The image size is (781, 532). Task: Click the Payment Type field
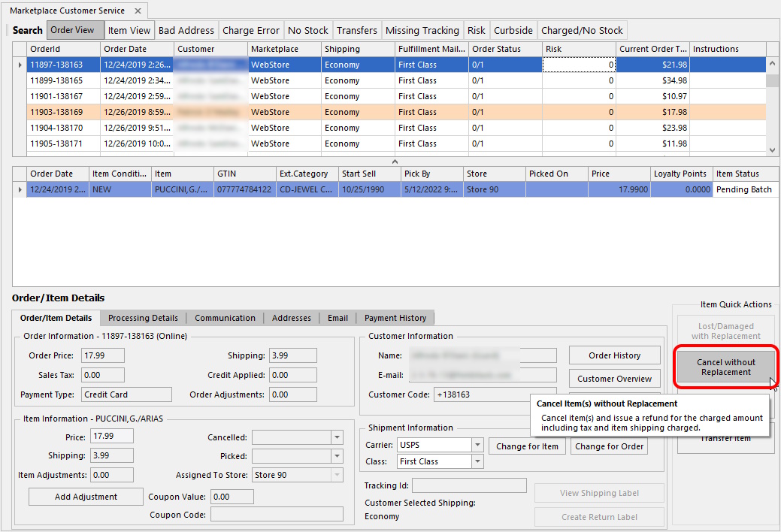[126, 394]
